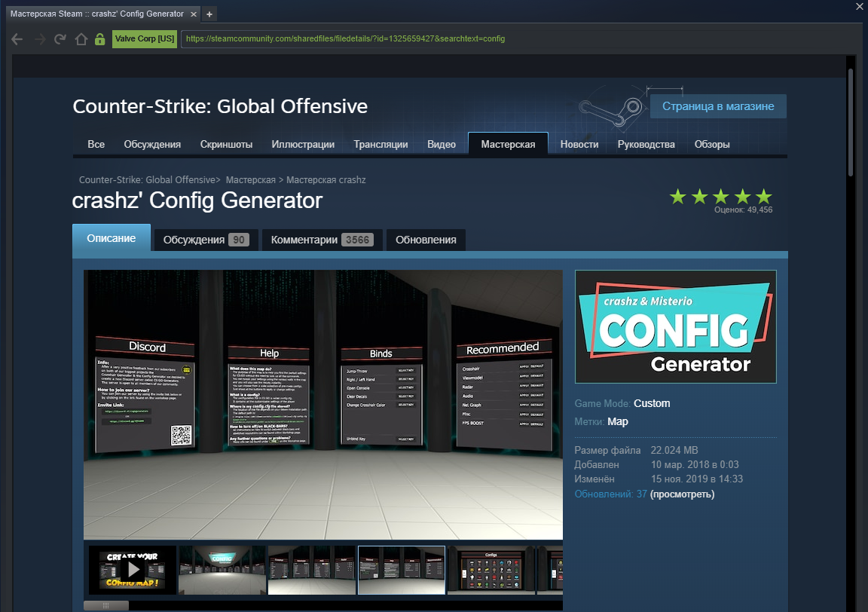Click the green padlock security icon

click(x=99, y=38)
